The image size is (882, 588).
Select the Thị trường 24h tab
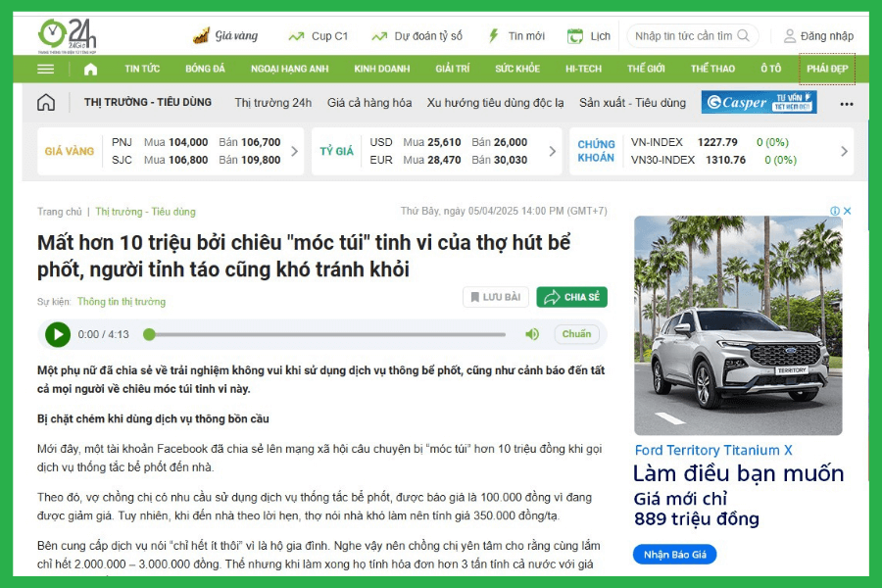[x=272, y=103]
